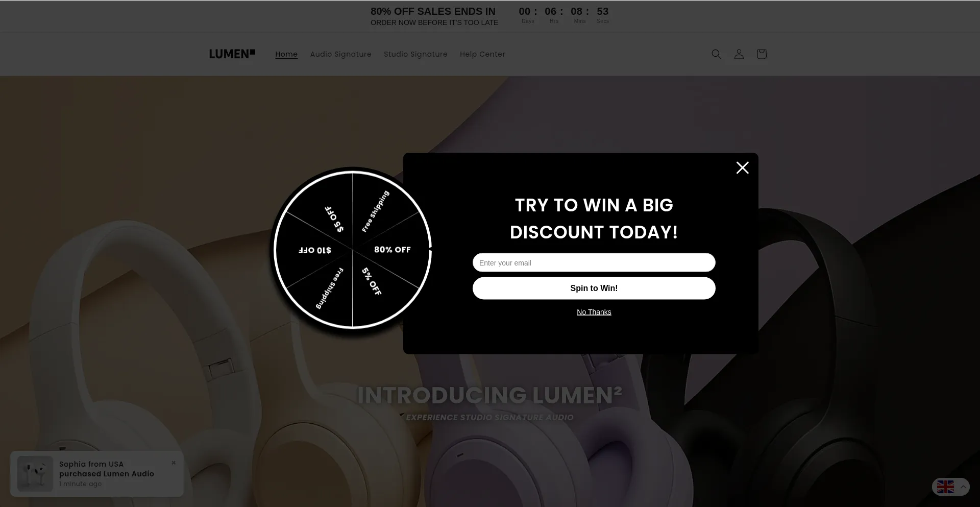Click the UK flag language icon
This screenshot has height=507, width=980.
(945, 487)
